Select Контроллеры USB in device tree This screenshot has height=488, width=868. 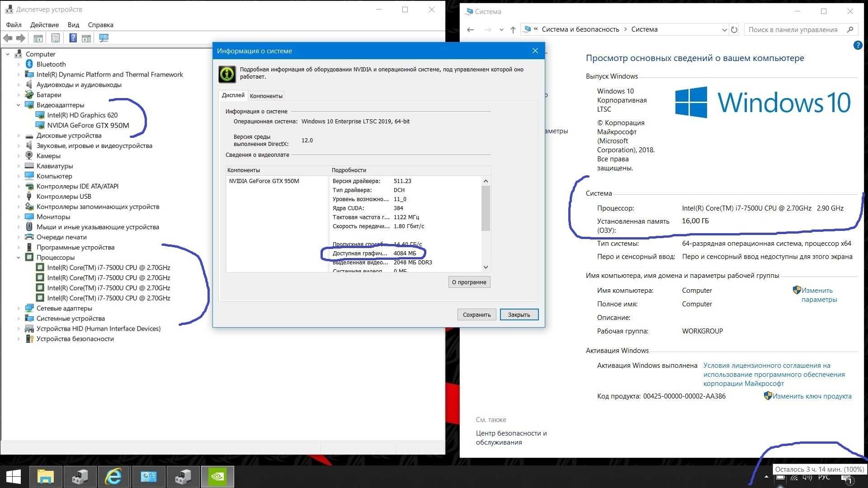(64, 197)
